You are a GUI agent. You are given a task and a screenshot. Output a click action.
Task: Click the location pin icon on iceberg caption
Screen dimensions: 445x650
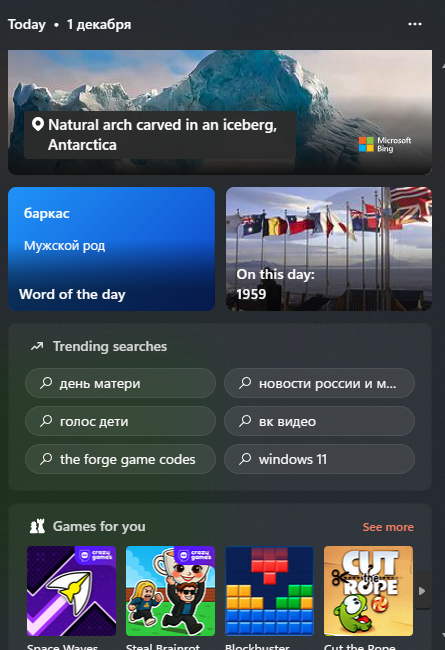point(38,124)
